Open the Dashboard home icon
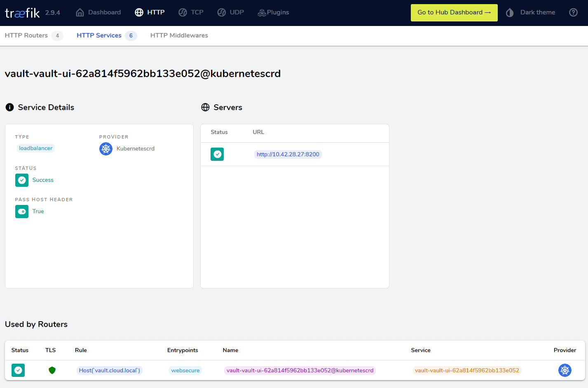 click(x=80, y=12)
